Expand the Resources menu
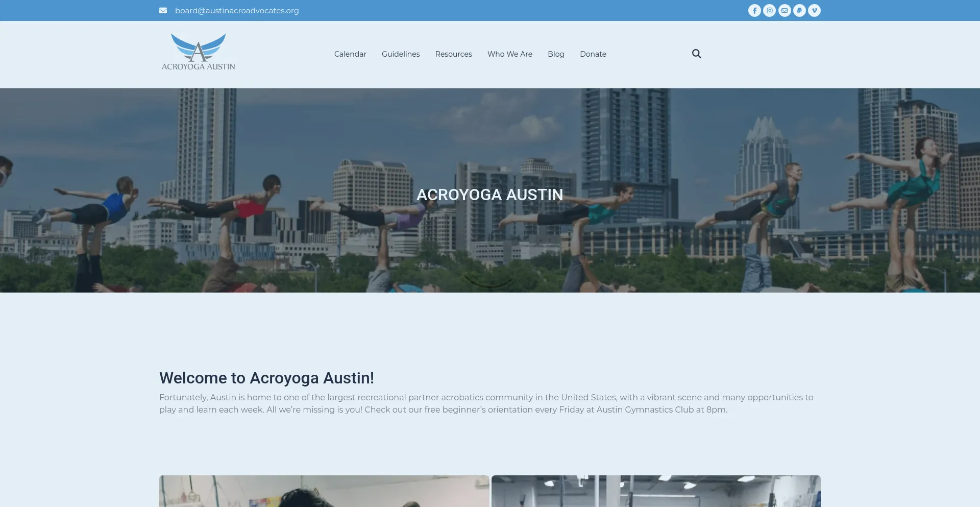The height and width of the screenshot is (507, 980). click(x=453, y=54)
